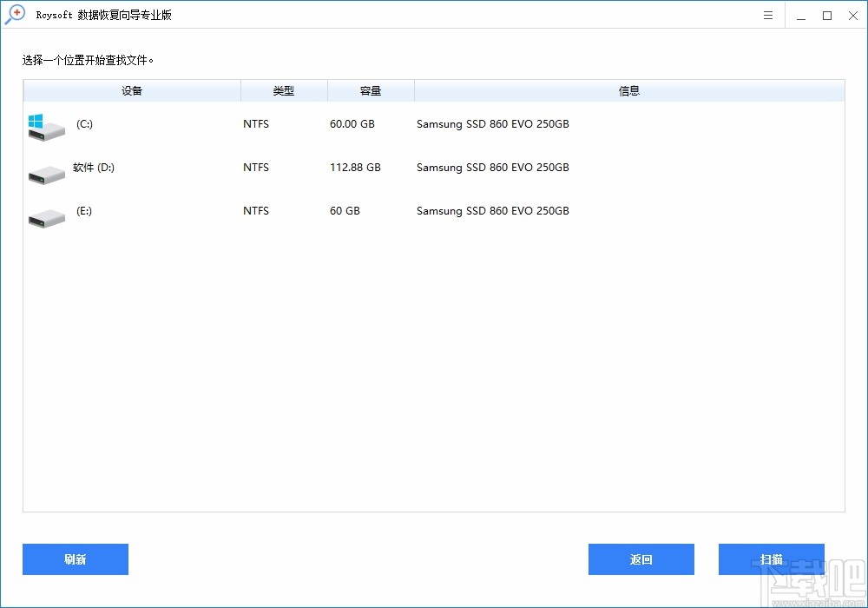868x608 pixels.
Task: Click the Samsung SSD info of drive C:
Action: 492,124
